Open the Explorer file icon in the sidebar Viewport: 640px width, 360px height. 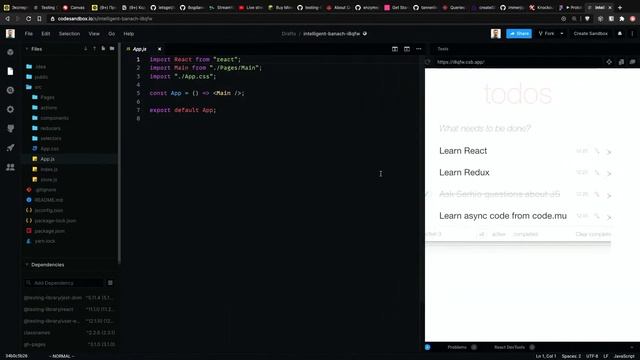[x=10, y=71]
